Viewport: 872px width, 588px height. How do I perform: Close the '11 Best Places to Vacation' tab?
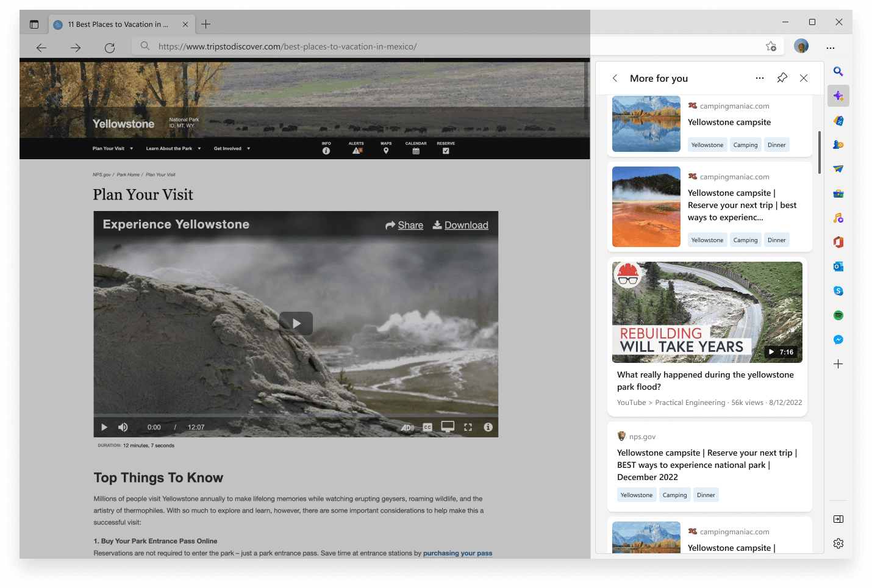(185, 24)
